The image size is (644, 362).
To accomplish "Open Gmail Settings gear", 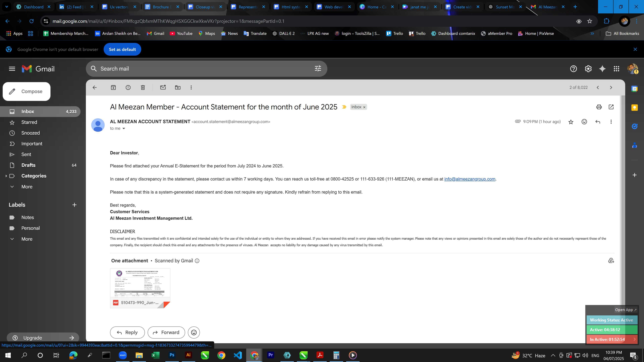I will pos(588,69).
